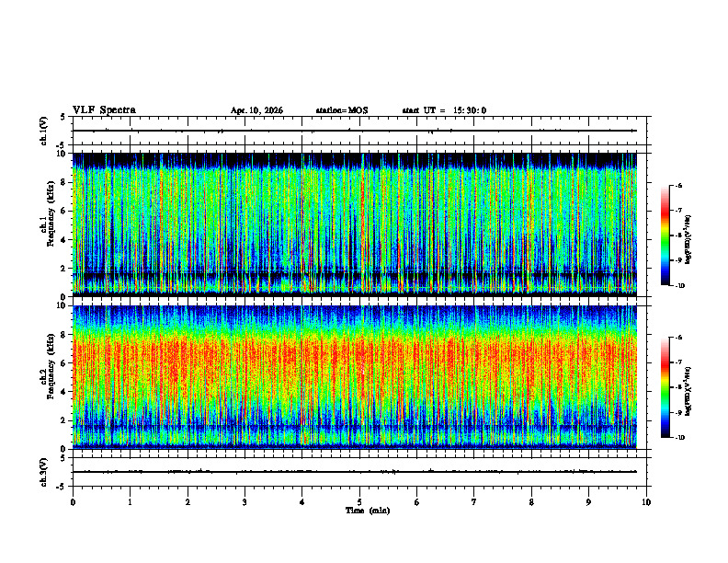Click the ch.2 frequency tick label 6
This screenshot has width=728, height=563.
point(64,363)
